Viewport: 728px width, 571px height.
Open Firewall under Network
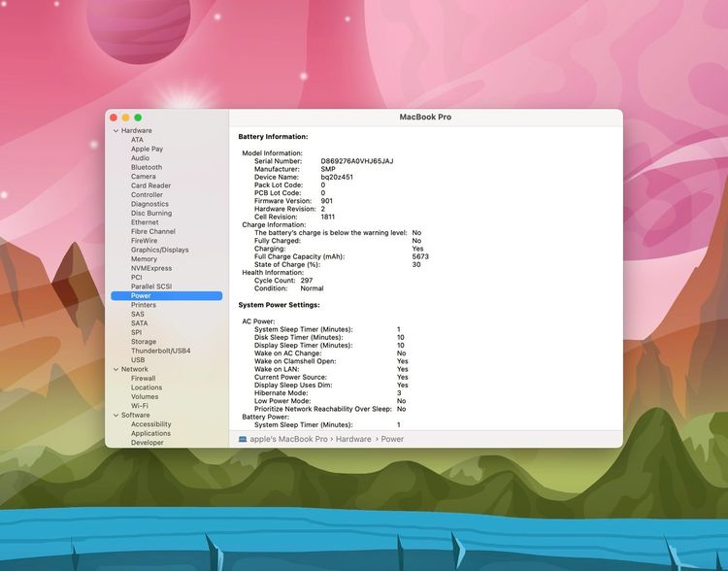(x=143, y=378)
